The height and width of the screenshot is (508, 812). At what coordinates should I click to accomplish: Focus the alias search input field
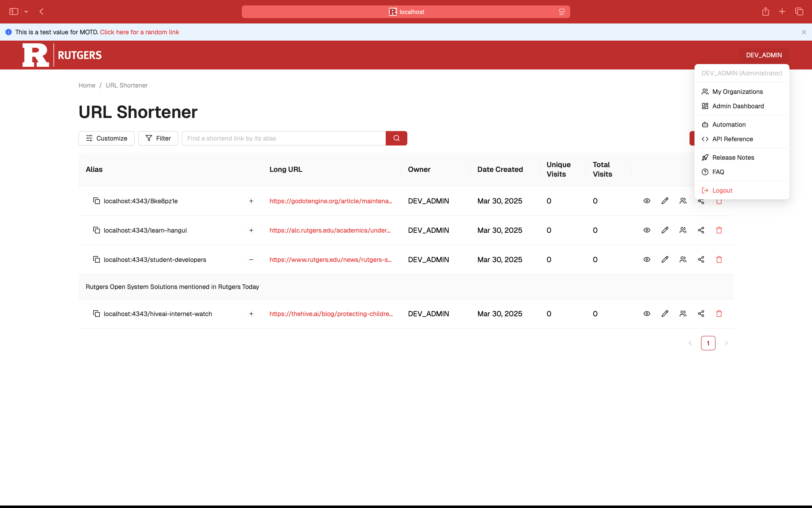(284, 138)
